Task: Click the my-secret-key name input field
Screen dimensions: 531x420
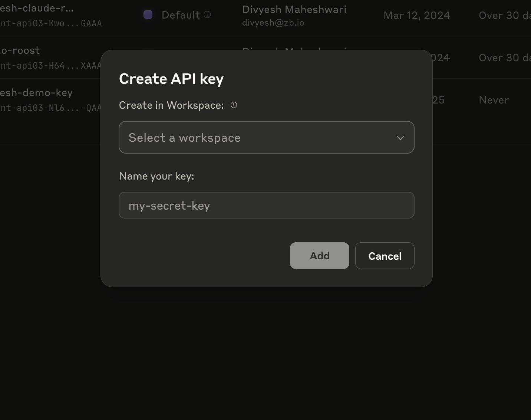Action: 266,205
